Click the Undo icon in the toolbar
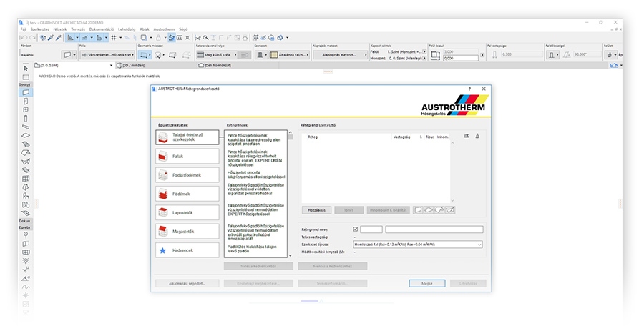This screenshot has height=326, width=644. [x=24, y=38]
